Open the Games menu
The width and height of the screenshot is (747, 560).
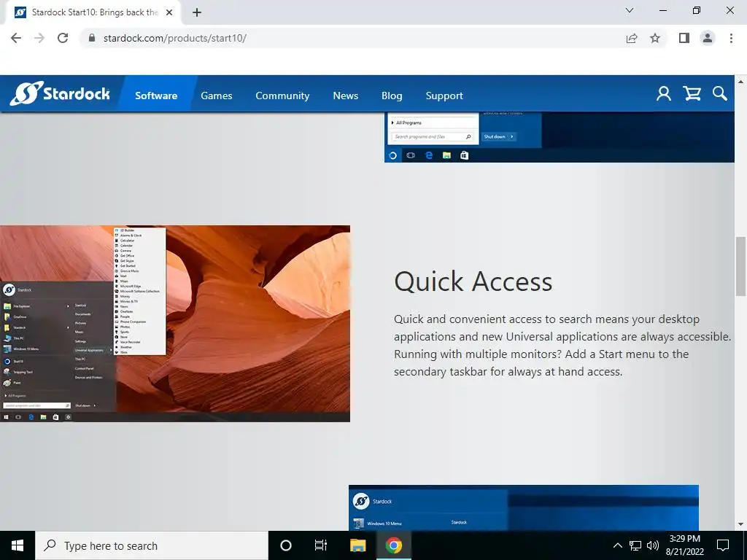coord(216,96)
